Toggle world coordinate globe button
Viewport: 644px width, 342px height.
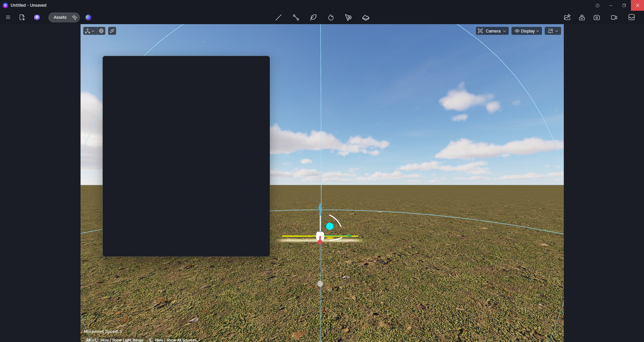pyautogui.click(x=101, y=31)
